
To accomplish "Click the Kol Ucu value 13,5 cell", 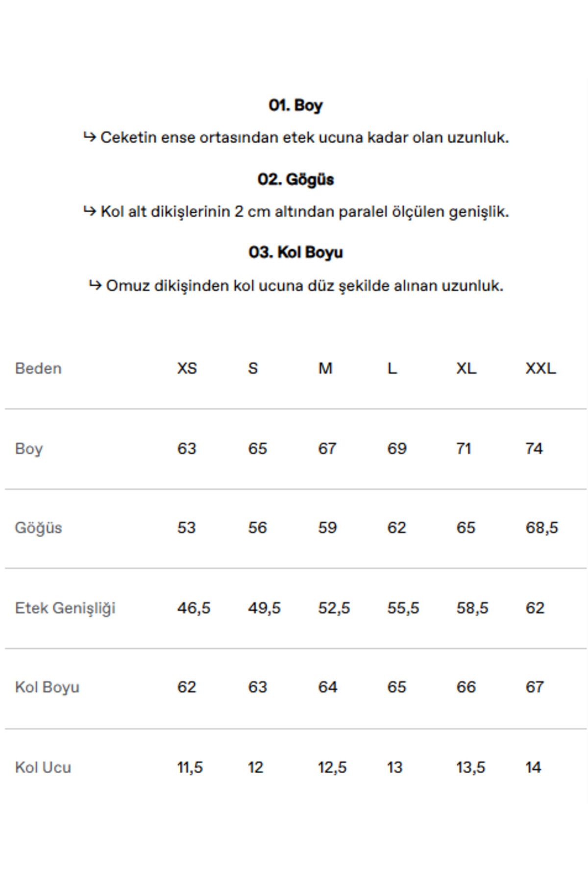I will (471, 767).
